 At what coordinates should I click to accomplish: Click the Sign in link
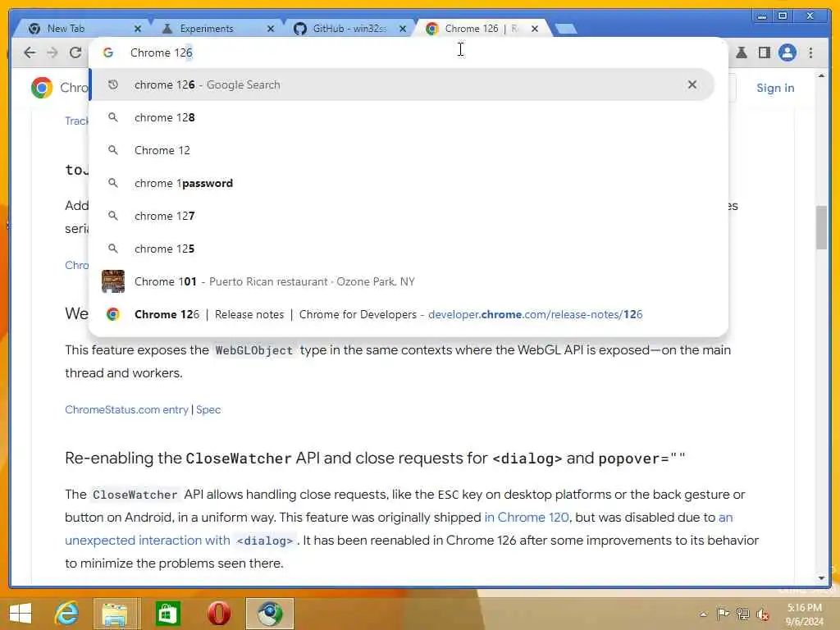[x=775, y=88]
